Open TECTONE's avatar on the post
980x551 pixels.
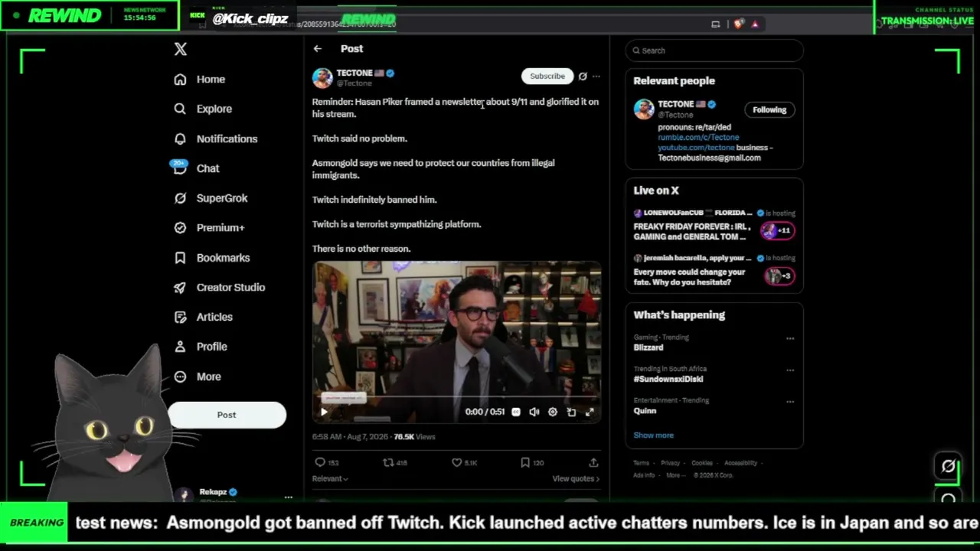coord(322,77)
